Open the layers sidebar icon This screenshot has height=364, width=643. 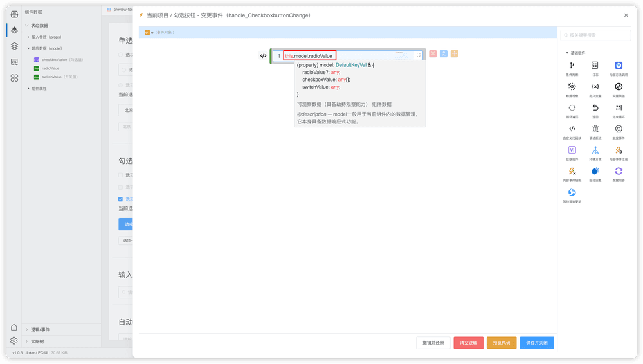(14, 46)
